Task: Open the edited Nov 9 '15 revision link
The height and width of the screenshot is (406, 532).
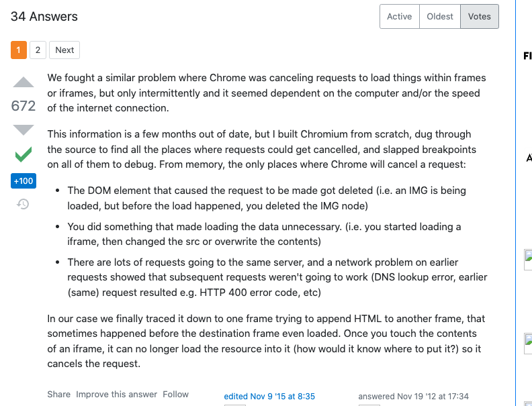Action: (269, 396)
